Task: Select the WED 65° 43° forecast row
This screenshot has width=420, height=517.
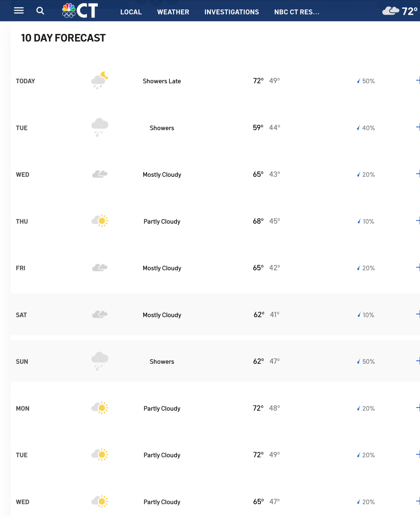Action: click(x=215, y=174)
